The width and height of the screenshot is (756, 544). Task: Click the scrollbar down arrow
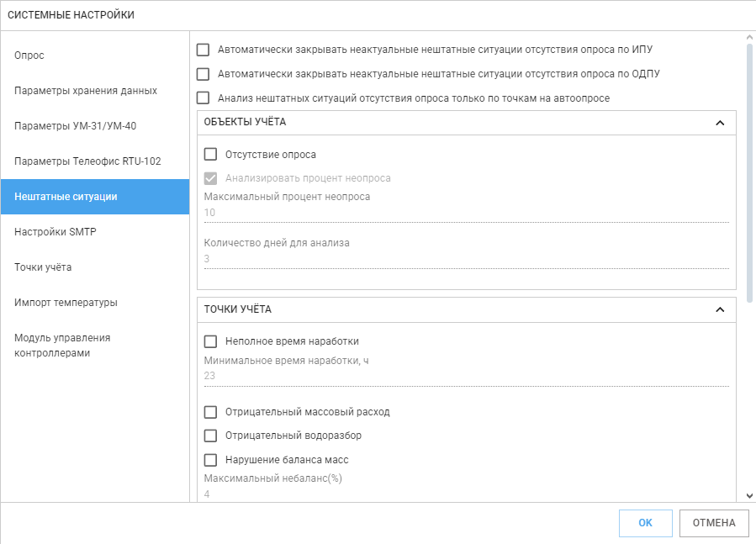click(x=749, y=495)
